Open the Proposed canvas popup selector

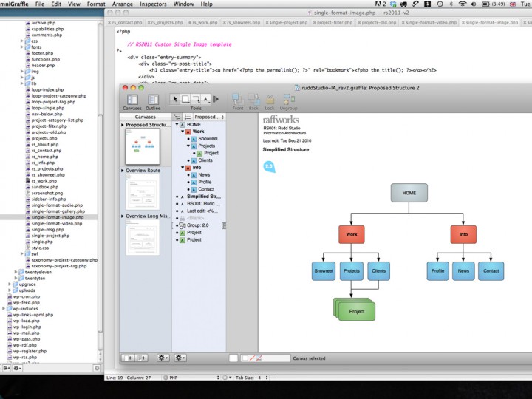(x=208, y=117)
